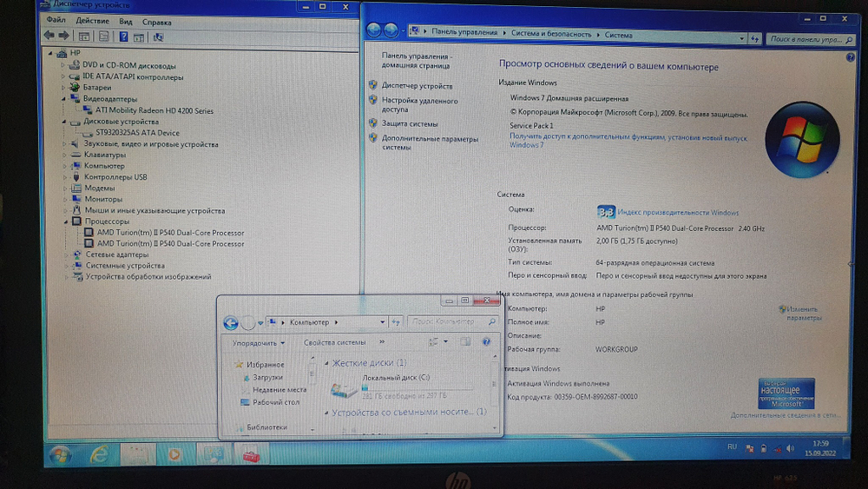Select Звуковые, видео и игровые устройства
The height and width of the screenshot is (489, 868).
[150, 144]
